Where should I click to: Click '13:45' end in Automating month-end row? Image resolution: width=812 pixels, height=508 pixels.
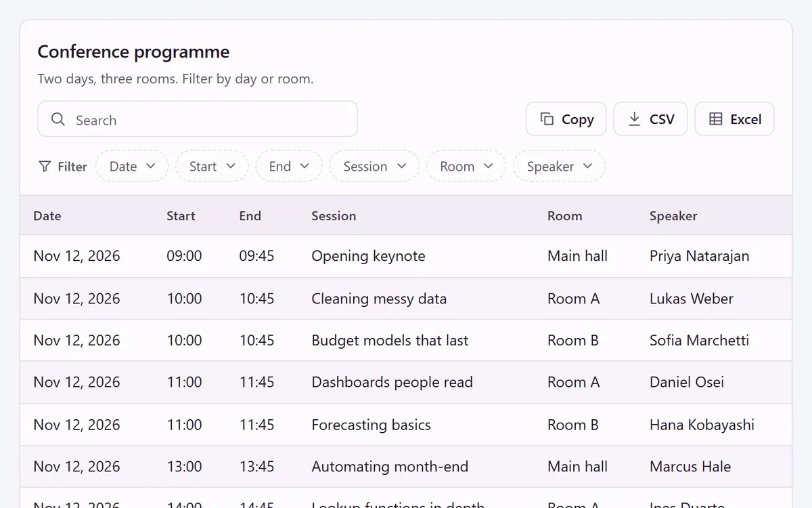[x=256, y=467]
